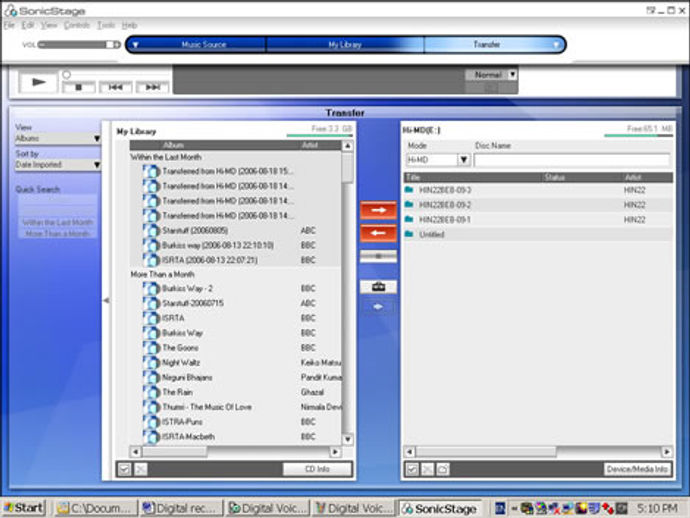690x518 pixels.
Task: Click library horizontal scroll right arrow
Action: [x=335, y=452]
